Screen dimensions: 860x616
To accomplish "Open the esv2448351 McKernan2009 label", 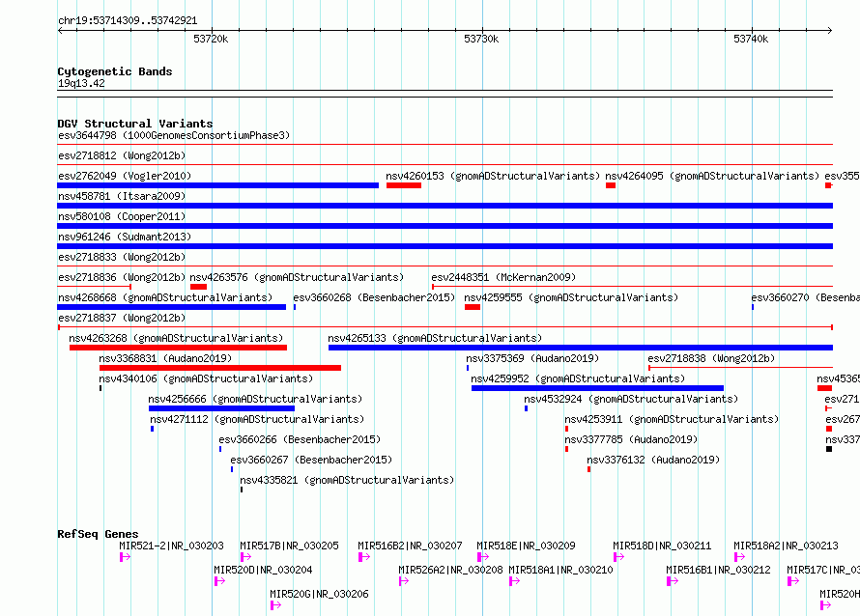I will [503, 277].
